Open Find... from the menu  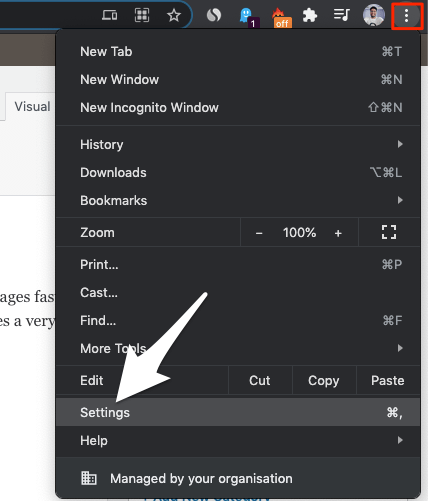[x=238, y=321]
